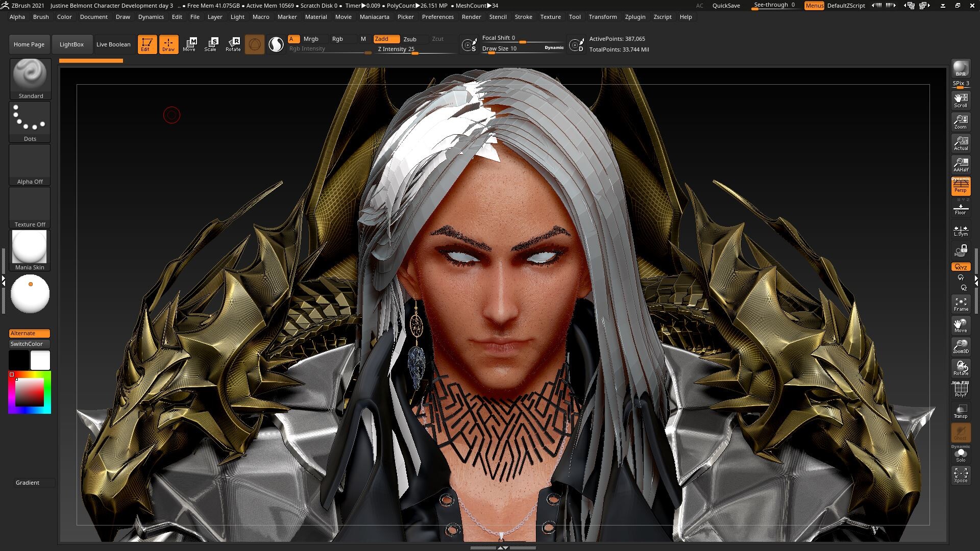Toggle Solo mode
Image resolution: width=980 pixels, height=551 pixels.
tap(961, 454)
